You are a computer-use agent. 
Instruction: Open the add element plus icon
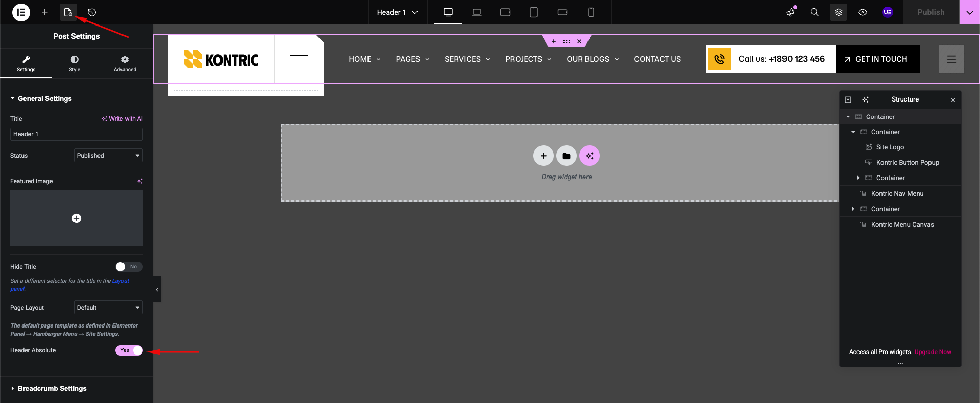tap(45, 12)
